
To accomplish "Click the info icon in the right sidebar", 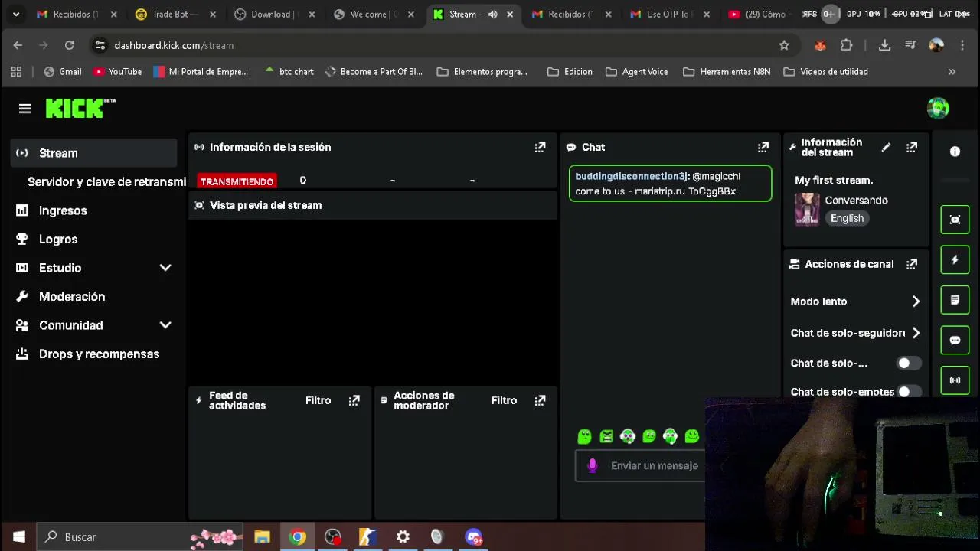I will click(955, 152).
